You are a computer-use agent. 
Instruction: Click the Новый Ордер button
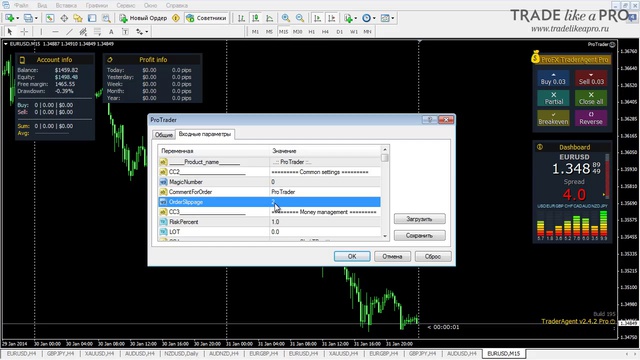point(144,18)
